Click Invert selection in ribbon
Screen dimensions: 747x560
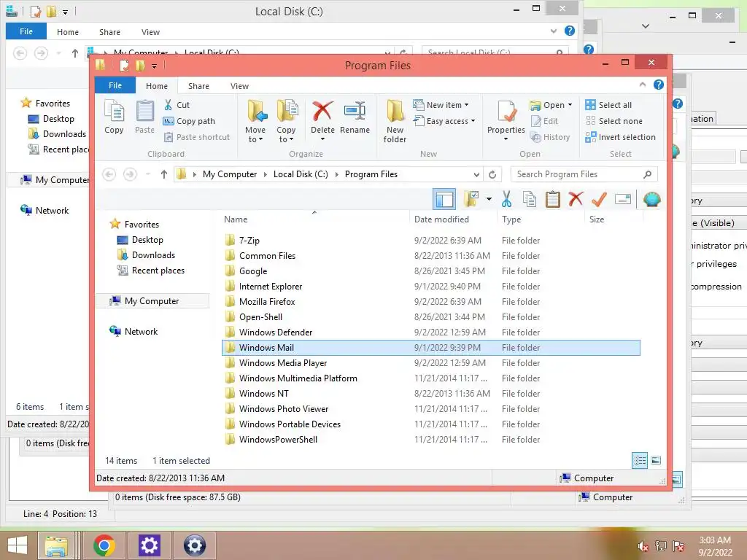[621, 137]
